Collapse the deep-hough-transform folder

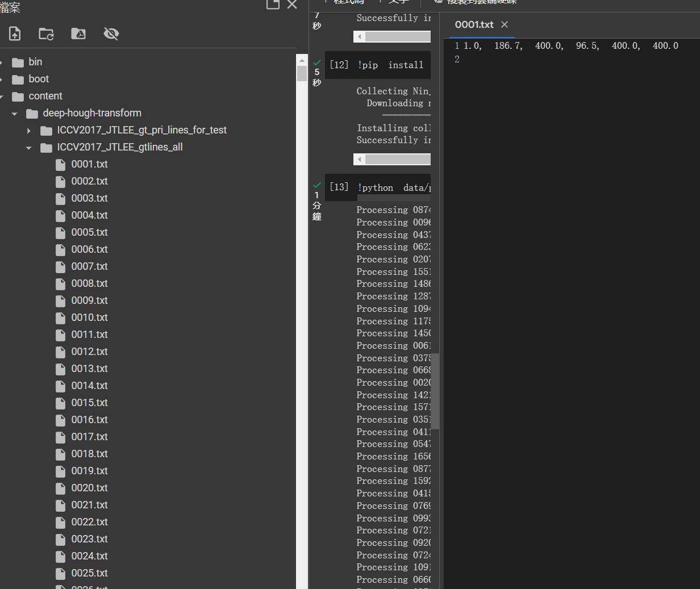click(14, 113)
